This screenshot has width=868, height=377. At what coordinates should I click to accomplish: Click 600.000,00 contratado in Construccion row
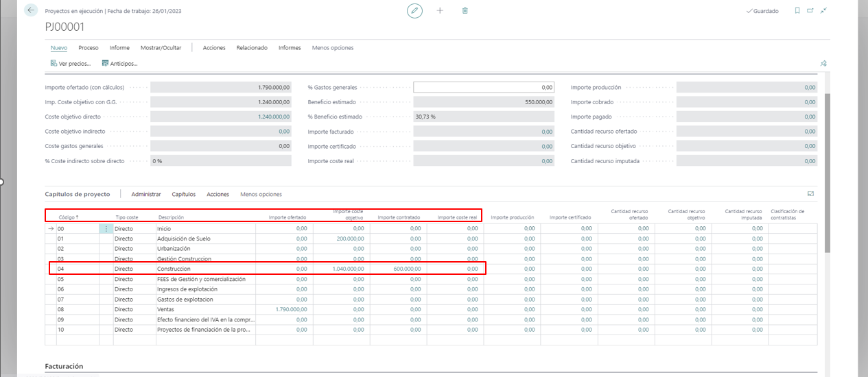pos(407,269)
